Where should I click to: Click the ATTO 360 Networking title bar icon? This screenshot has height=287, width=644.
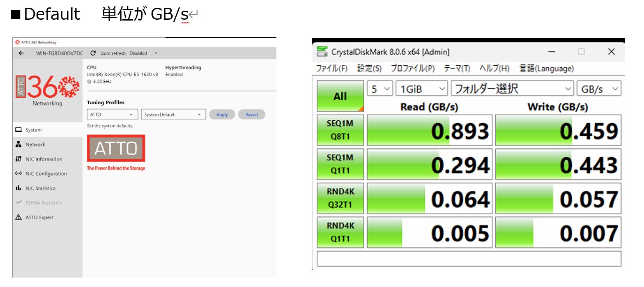click(x=17, y=42)
